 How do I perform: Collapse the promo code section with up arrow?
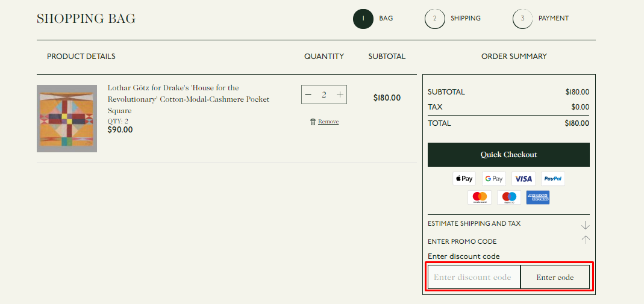(586, 240)
